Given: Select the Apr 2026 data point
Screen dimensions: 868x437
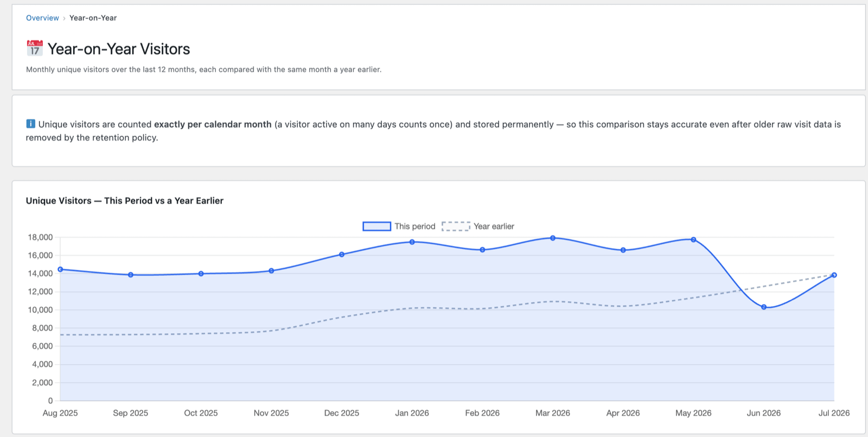Looking at the screenshot, I should (623, 250).
